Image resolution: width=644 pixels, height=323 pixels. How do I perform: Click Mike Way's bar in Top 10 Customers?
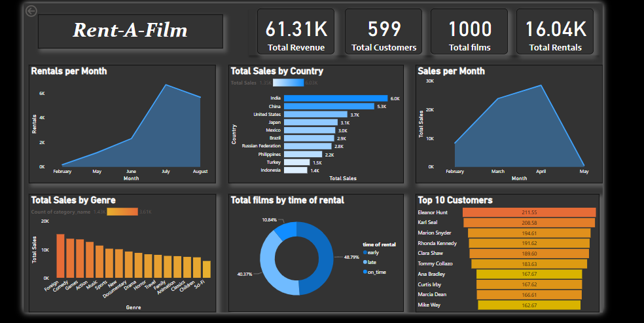[529, 305]
